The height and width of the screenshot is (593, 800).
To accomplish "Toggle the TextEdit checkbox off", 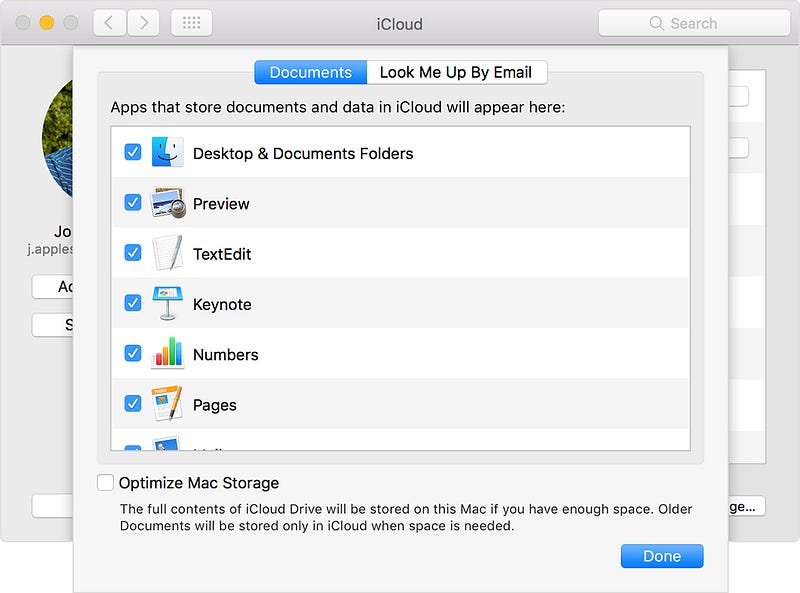I will (132, 253).
